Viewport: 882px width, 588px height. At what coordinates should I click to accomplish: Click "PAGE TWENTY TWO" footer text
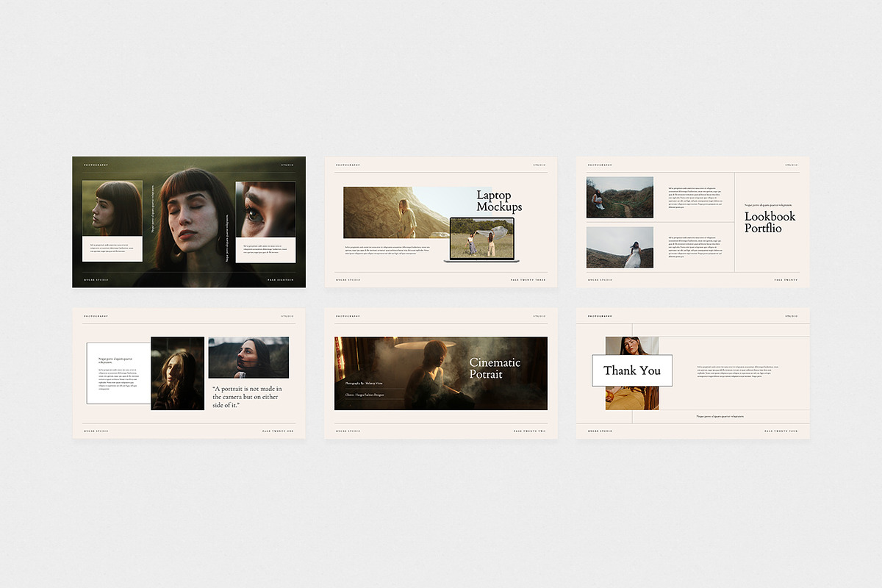pos(530,431)
